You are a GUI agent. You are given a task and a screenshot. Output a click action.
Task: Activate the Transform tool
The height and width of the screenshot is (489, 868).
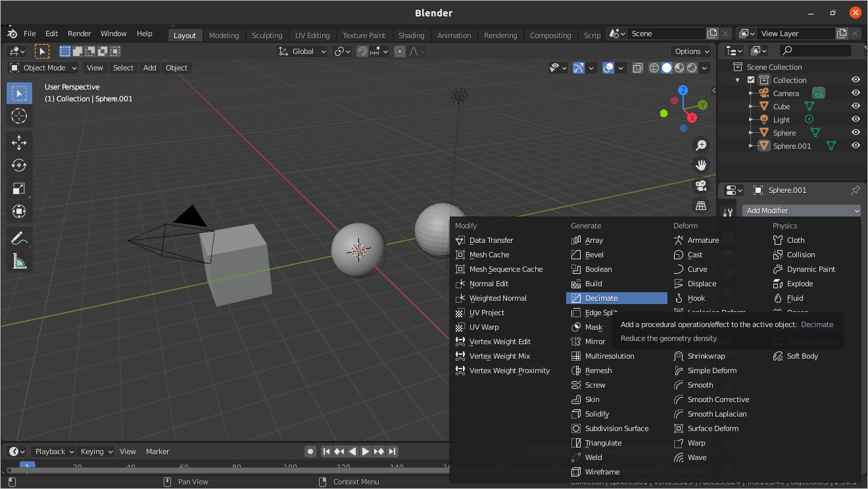(x=19, y=212)
